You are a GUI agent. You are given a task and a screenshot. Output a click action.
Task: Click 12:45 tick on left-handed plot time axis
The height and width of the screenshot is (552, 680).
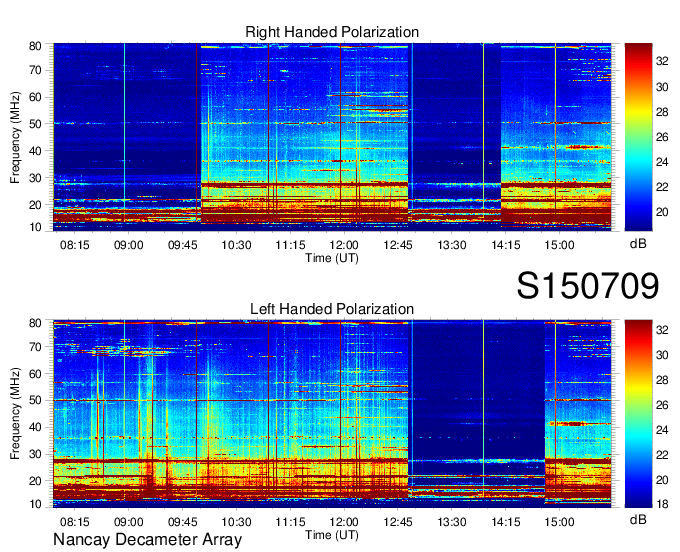point(398,522)
